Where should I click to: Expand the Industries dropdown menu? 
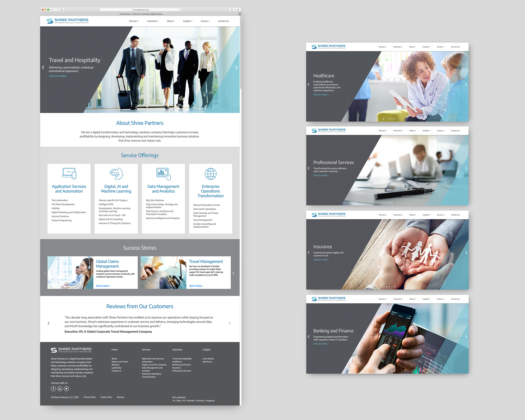[153, 21]
